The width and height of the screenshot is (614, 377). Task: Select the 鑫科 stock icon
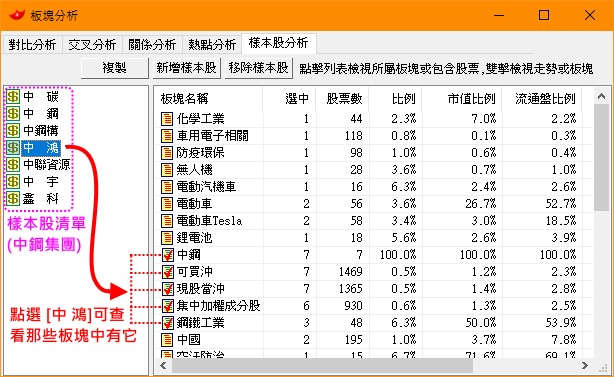click(x=13, y=198)
